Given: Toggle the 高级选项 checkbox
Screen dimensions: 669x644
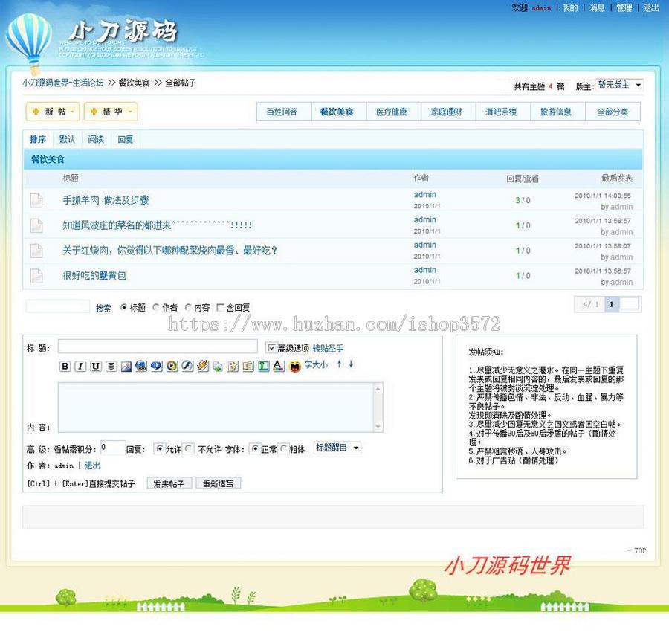Looking at the screenshot, I should tap(271, 348).
